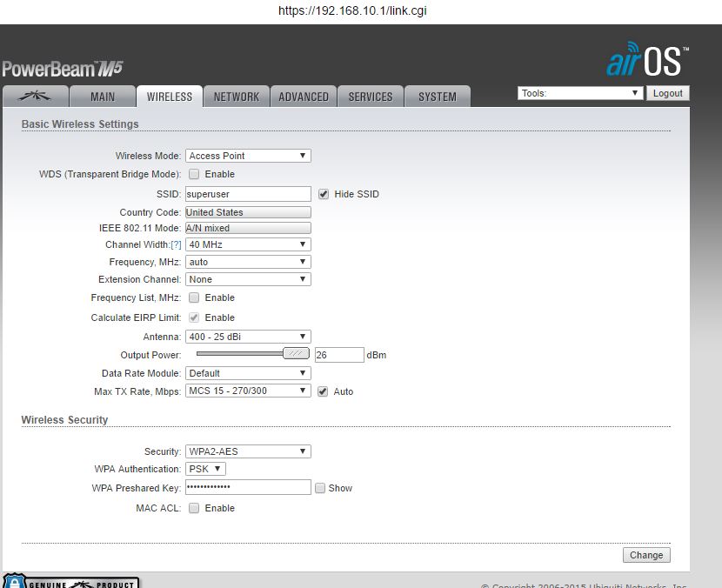Uncheck the Hide SSID checkbox

pyautogui.click(x=324, y=194)
